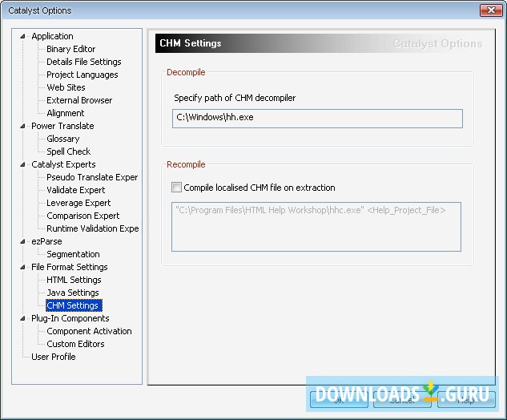Viewport: 507px width, 420px height.
Task: Collapse the File Format Settings node
Action: click(22, 267)
